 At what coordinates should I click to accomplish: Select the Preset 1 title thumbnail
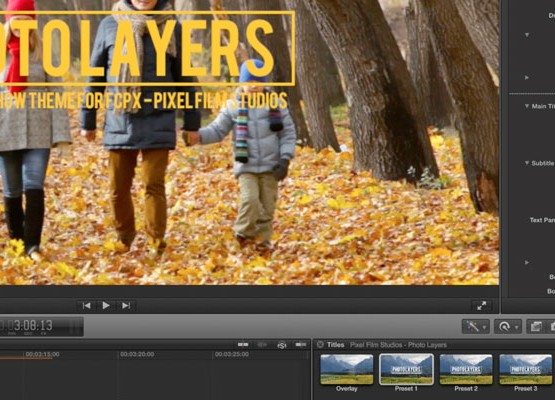pos(406,370)
